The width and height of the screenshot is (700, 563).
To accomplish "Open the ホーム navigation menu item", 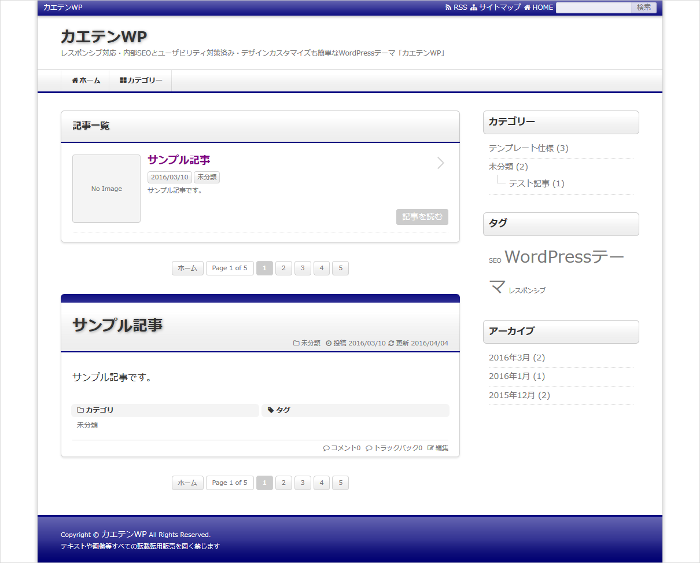I will click(x=86, y=80).
